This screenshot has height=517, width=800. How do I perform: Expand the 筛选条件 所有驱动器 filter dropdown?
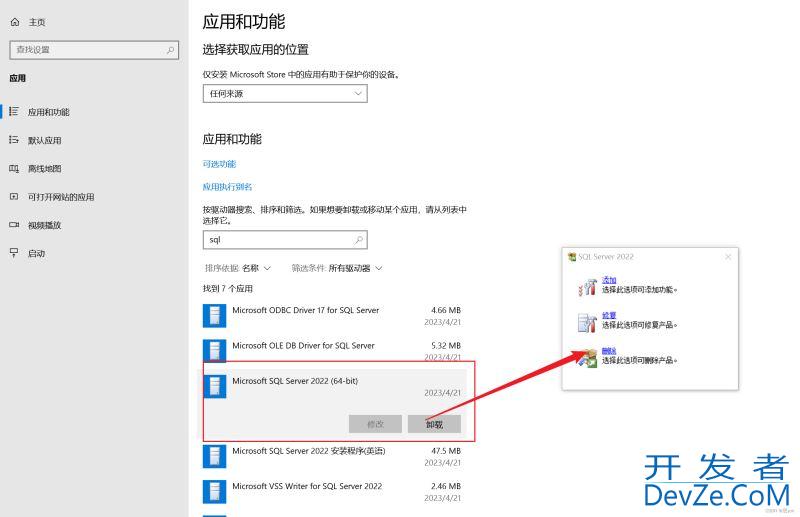[337, 268]
